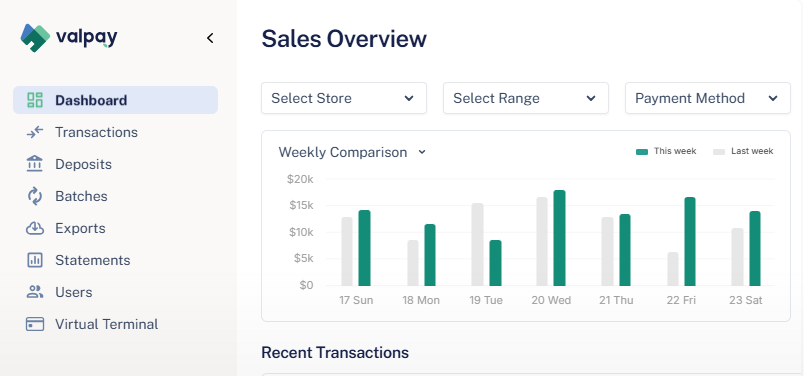The width and height of the screenshot is (804, 376).
Task: Click the Select Range chevron arrow
Action: coord(591,98)
